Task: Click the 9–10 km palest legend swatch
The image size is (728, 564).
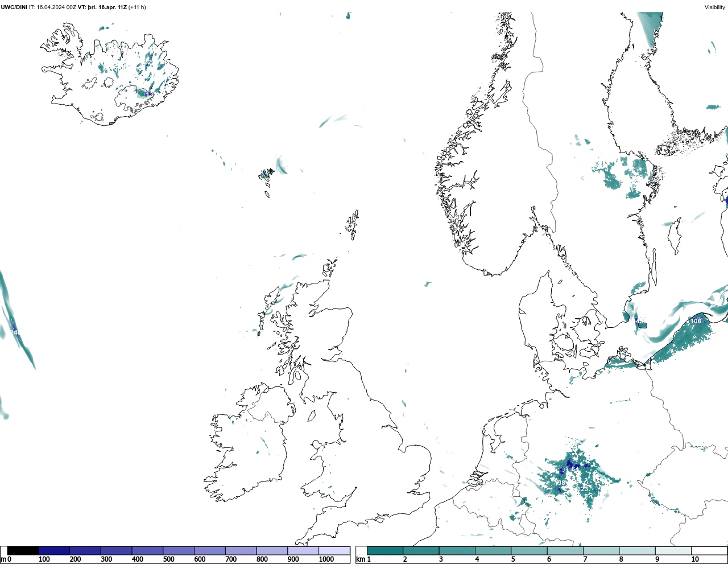Action: point(673,550)
